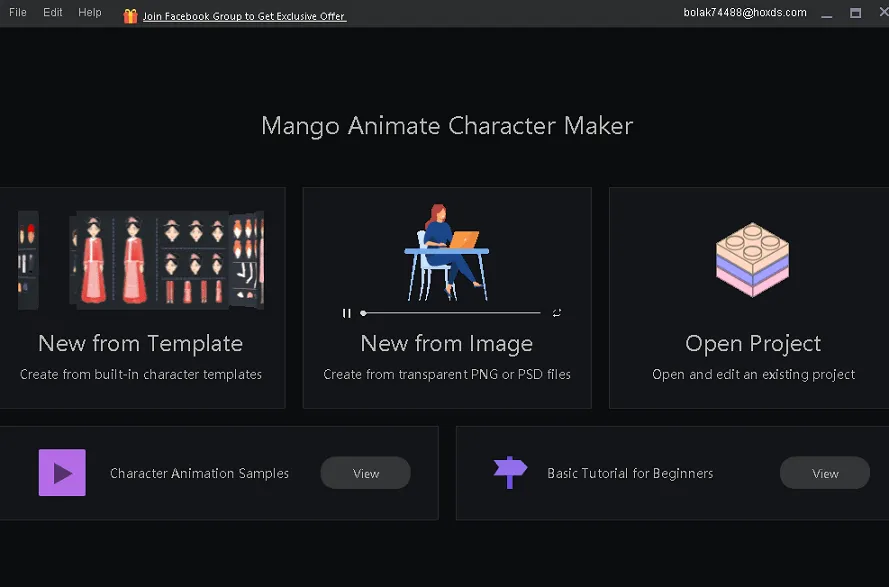View the Character Animation Samples
Screen dimensions: 889x587
tap(365, 473)
